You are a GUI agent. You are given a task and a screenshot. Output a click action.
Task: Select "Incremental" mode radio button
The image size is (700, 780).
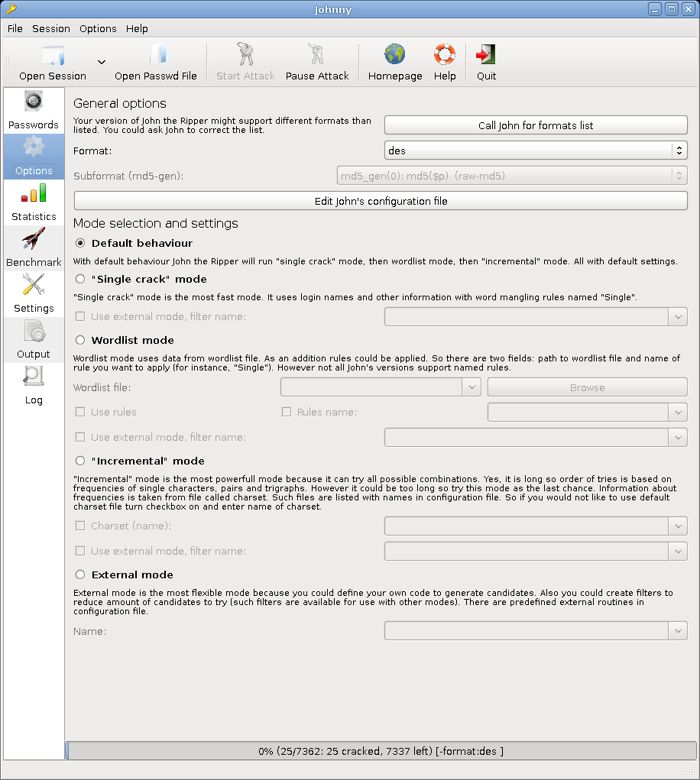80,461
